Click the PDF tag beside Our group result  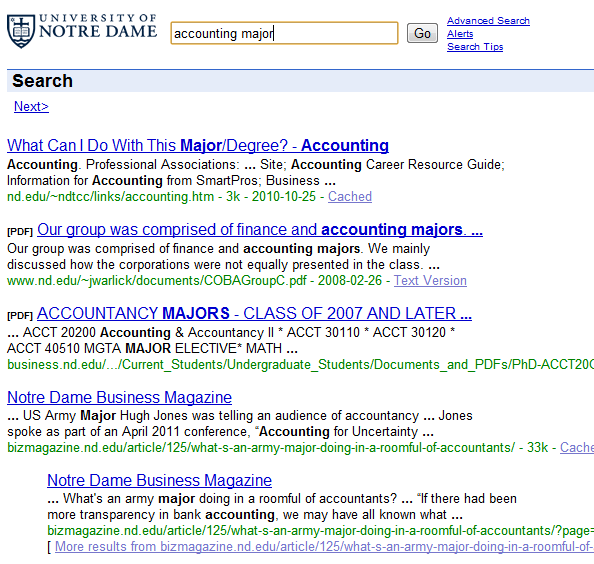(x=20, y=232)
